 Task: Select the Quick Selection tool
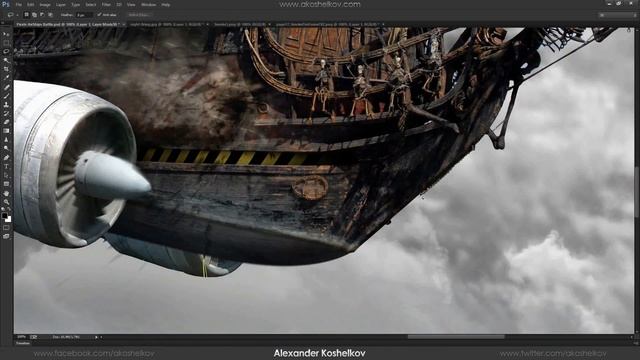coord(6,60)
